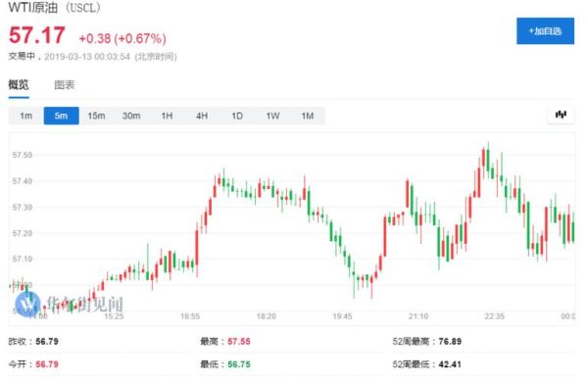Screen dimensions: 588x381
Task: Select the 1H interval
Action: [x=167, y=116]
